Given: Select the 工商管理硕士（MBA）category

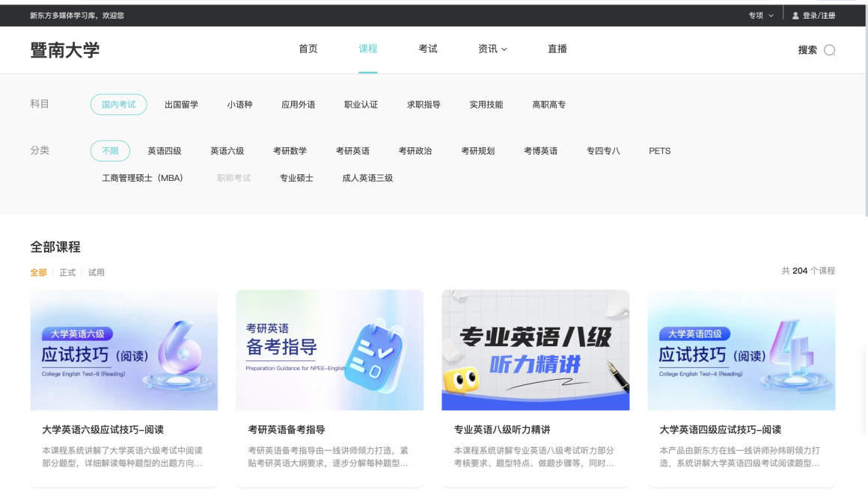Looking at the screenshot, I should [143, 178].
